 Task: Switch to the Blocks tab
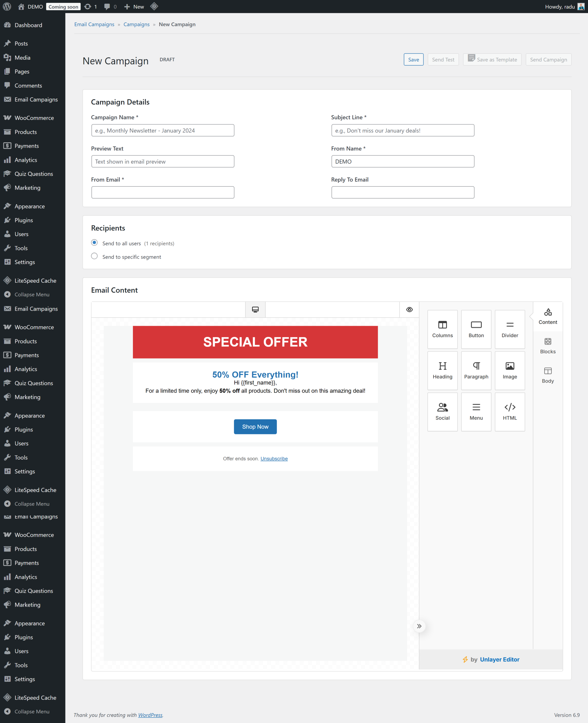pyautogui.click(x=547, y=346)
